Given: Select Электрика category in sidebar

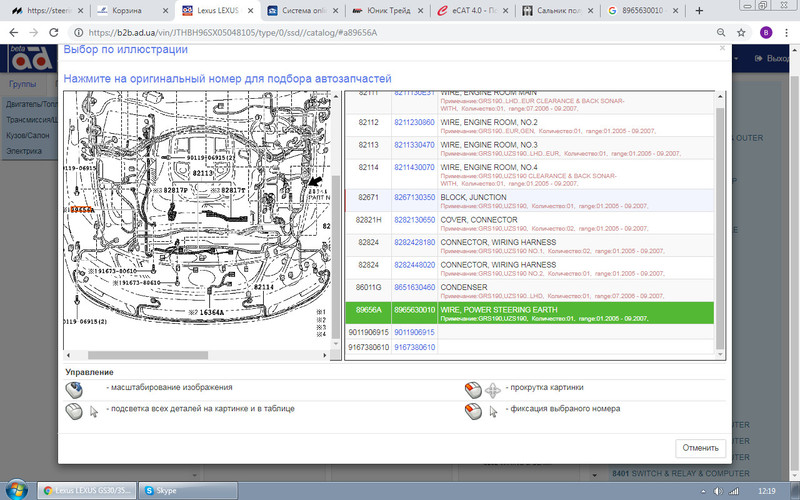Looking at the screenshot, I should tap(24, 151).
